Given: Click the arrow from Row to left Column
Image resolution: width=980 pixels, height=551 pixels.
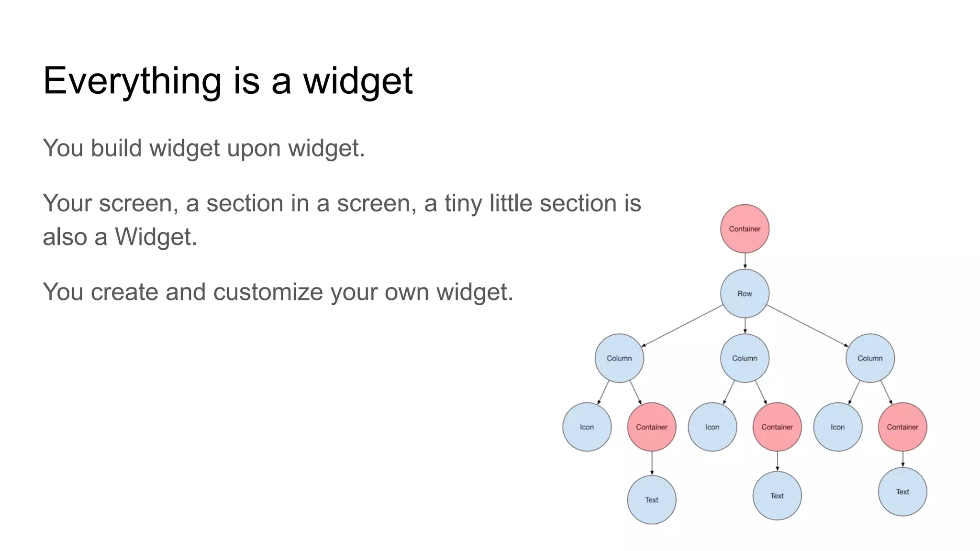Looking at the screenshot, I should pyautogui.click(x=682, y=326).
